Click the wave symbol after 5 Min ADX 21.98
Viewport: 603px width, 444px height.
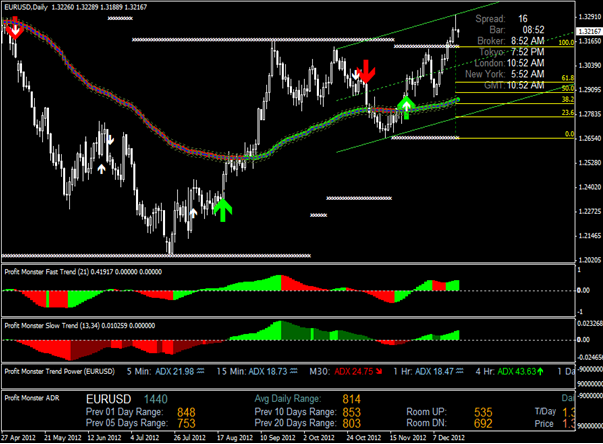(200, 371)
